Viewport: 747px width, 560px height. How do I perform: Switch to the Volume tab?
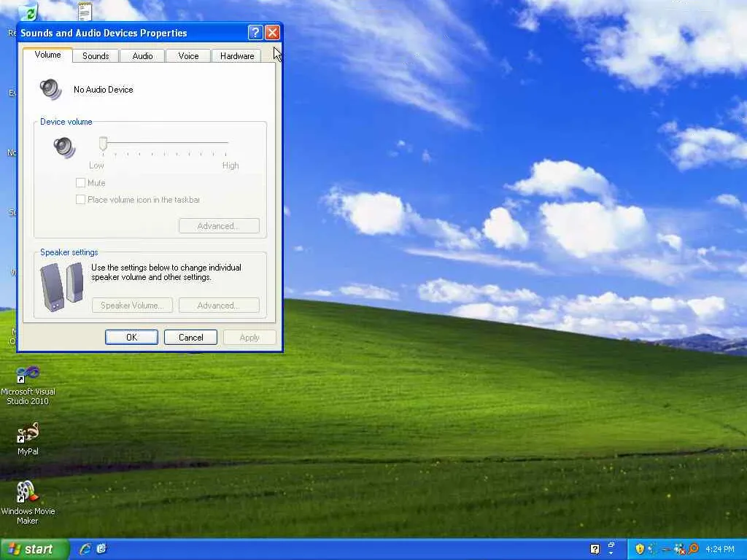pos(47,55)
